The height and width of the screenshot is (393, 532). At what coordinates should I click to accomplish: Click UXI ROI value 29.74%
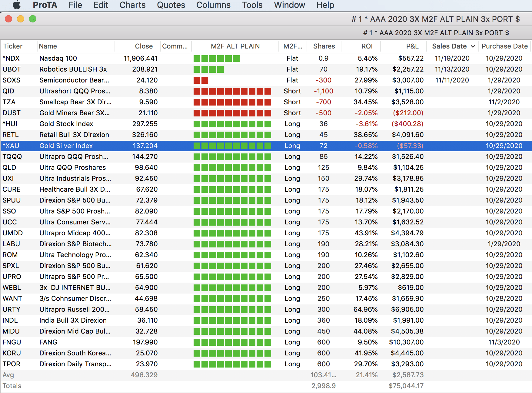coord(366,178)
